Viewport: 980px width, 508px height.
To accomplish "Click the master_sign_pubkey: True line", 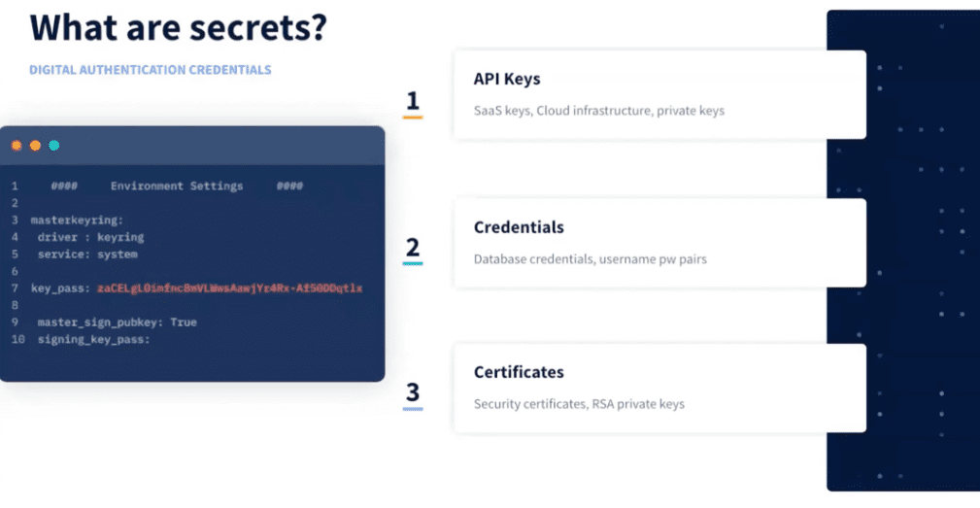I will [117, 322].
